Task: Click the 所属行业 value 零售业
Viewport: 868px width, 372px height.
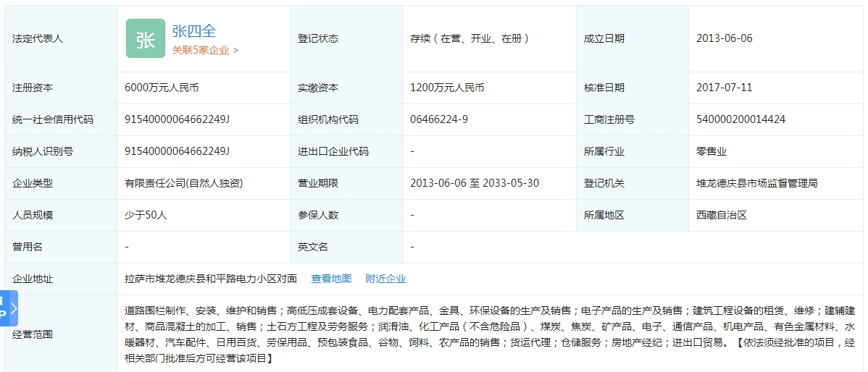Action: click(x=711, y=151)
